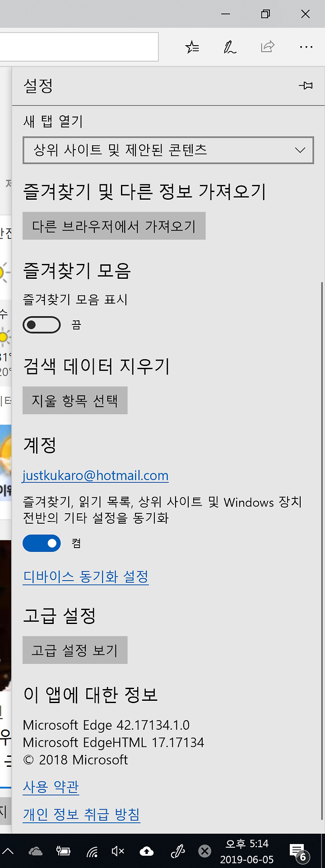Open the favorites hub star icon

(192, 47)
